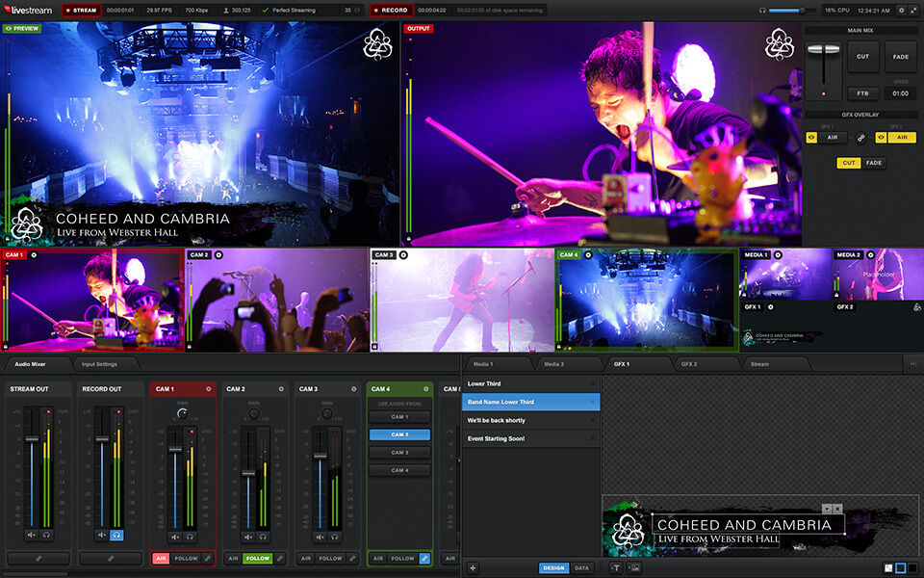Select the Event Starting Soon! graphic item

(530, 438)
